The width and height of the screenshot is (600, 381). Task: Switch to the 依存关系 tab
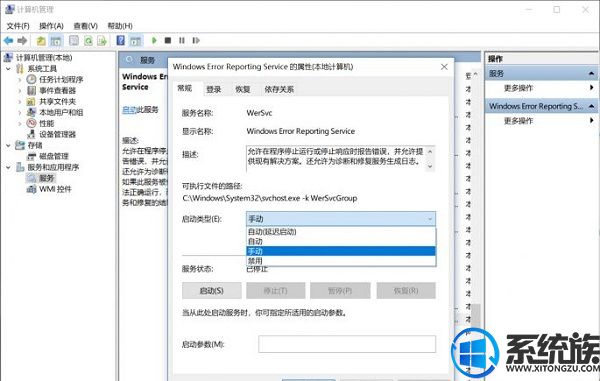(279, 90)
